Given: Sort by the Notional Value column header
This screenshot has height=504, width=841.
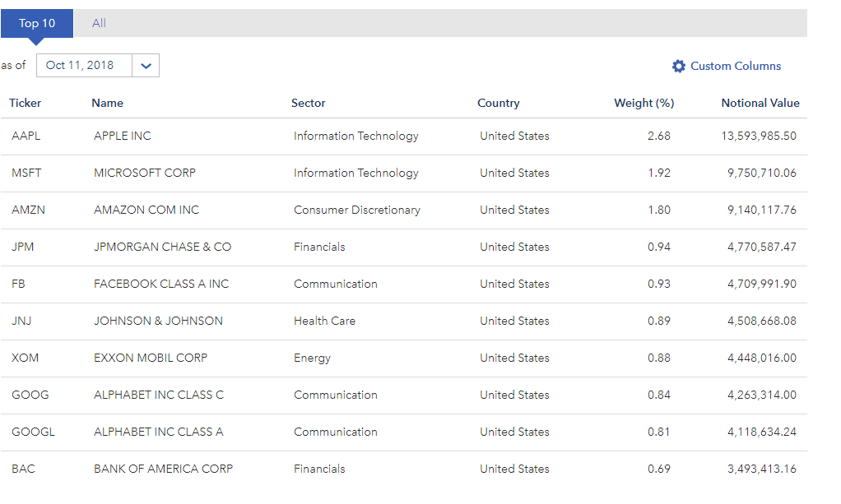Looking at the screenshot, I should [760, 104].
